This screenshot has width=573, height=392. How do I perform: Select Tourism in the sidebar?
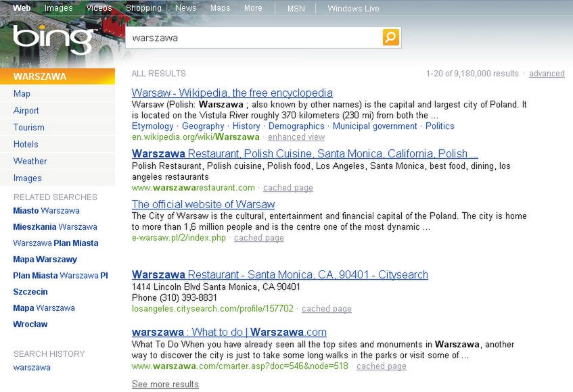tap(28, 127)
